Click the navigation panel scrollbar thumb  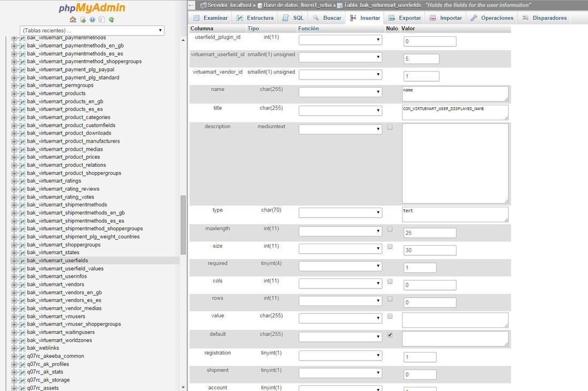[183, 225]
